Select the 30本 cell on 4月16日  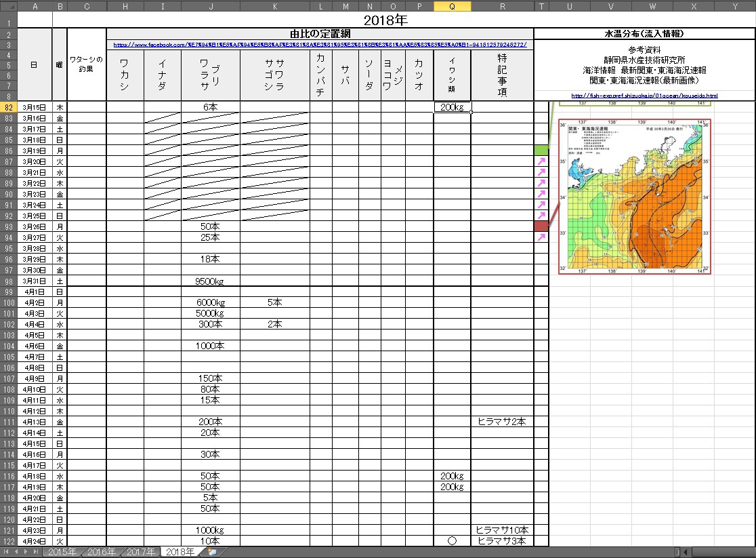pos(211,454)
